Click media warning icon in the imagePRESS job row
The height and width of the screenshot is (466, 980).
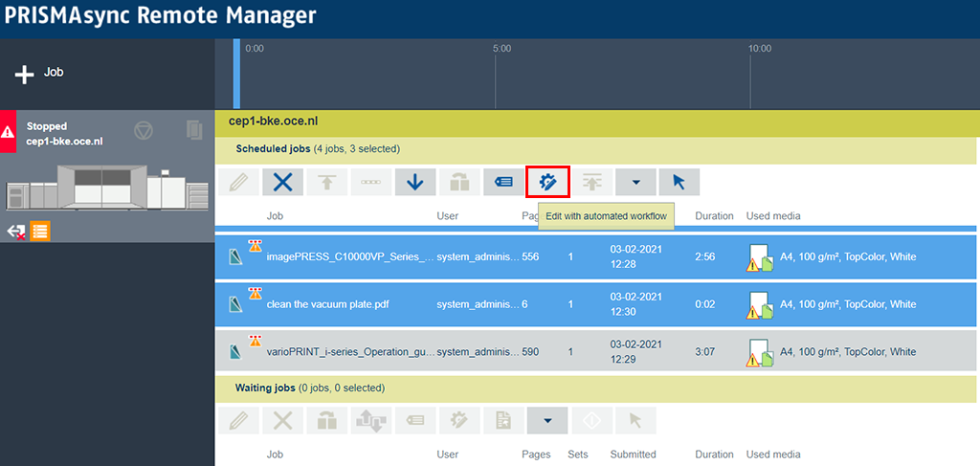pyautogui.click(x=761, y=257)
